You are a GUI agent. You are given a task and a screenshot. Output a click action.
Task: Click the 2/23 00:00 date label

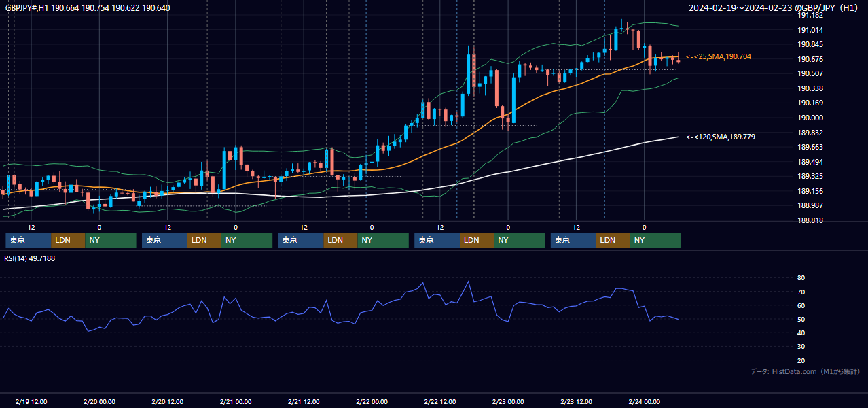click(x=508, y=401)
